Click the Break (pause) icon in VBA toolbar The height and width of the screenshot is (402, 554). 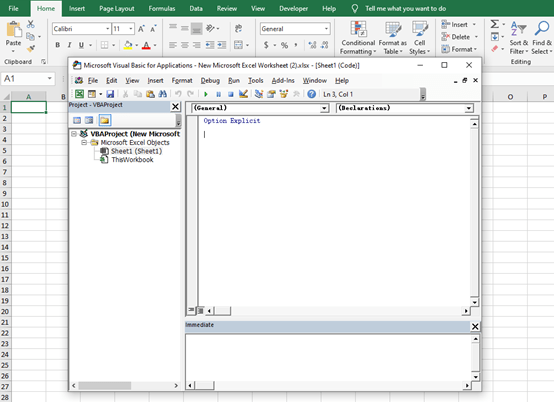218,94
